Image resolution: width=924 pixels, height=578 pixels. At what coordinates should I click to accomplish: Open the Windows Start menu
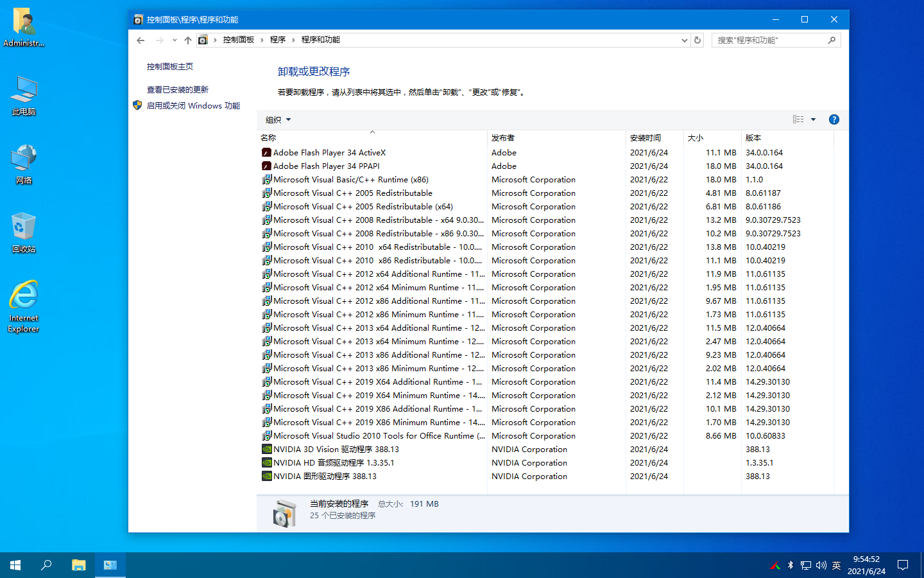click(15, 565)
